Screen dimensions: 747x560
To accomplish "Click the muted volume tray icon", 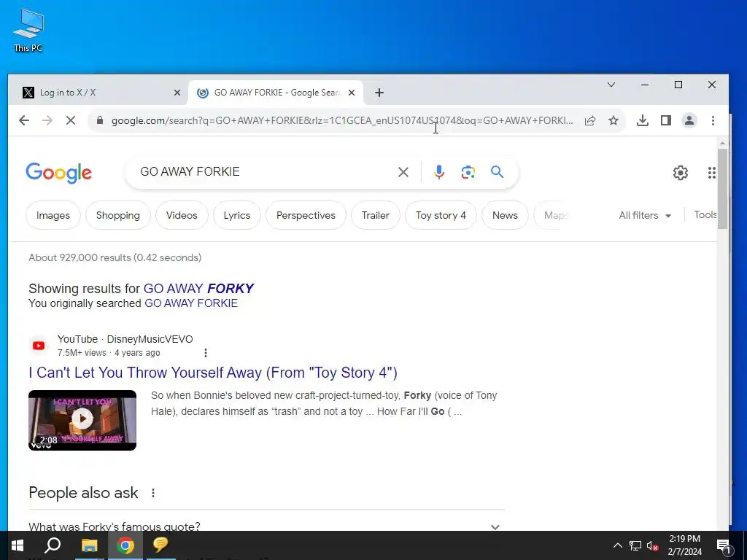I will pos(653,545).
